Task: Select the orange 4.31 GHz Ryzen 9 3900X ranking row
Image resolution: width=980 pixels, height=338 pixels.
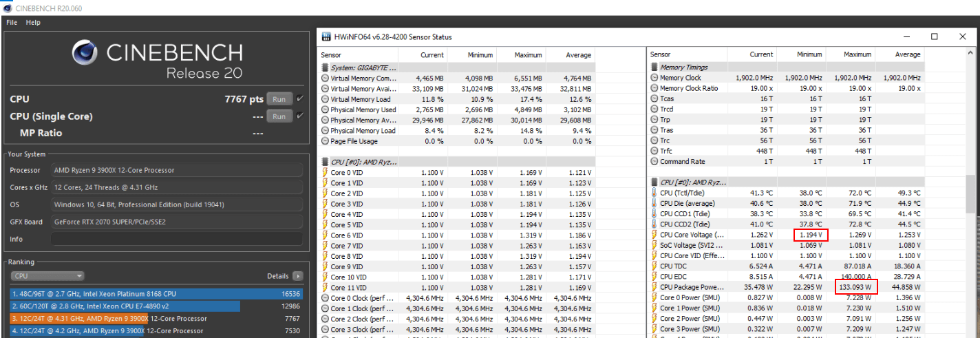Action: [x=156, y=319]
